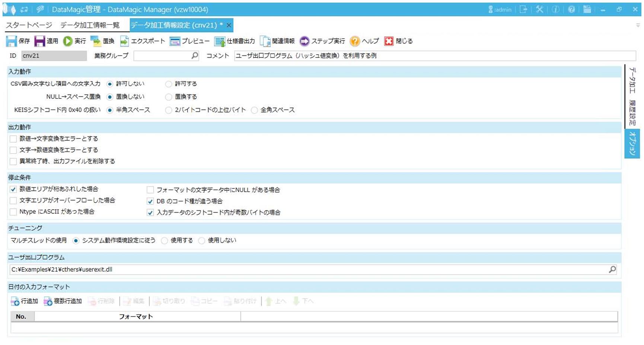Run the conversion with 実行 icon

[68, 41]
